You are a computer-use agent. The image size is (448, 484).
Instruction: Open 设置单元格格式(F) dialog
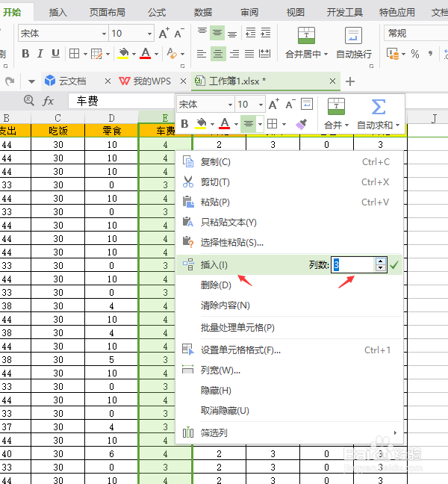click(290, 350)
